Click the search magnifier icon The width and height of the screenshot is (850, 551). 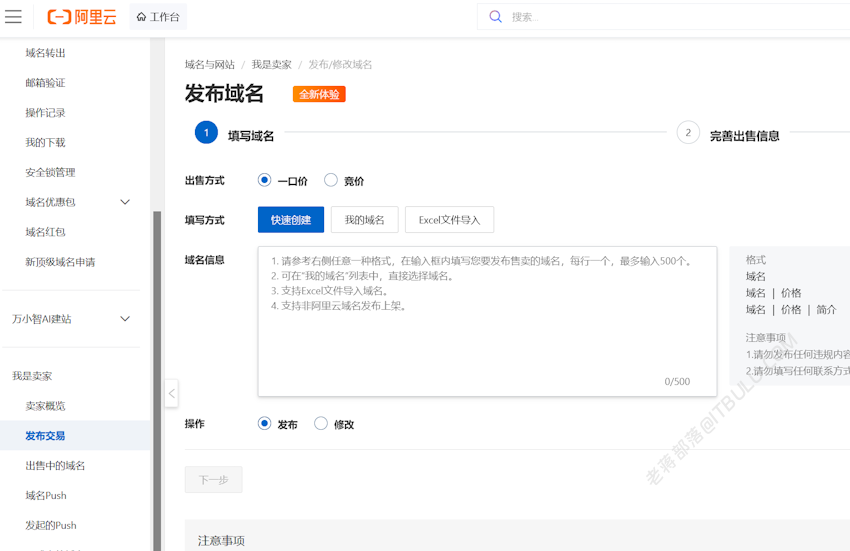495,17
